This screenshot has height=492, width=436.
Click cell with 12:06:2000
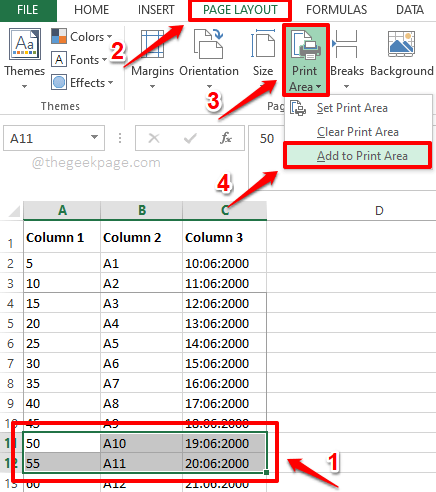225,303
